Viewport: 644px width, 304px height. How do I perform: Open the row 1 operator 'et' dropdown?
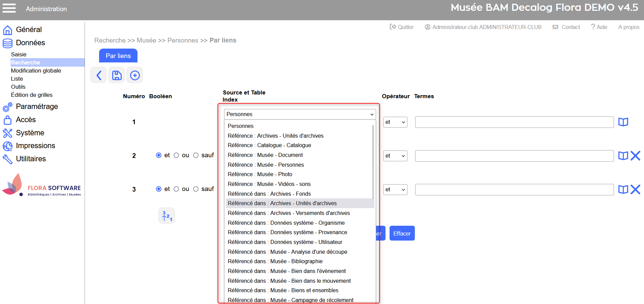point(395,122)
